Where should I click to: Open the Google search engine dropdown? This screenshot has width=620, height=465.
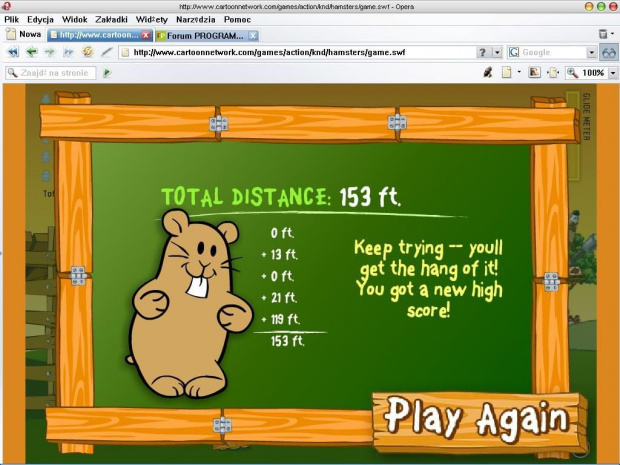[x=590, y=53]
